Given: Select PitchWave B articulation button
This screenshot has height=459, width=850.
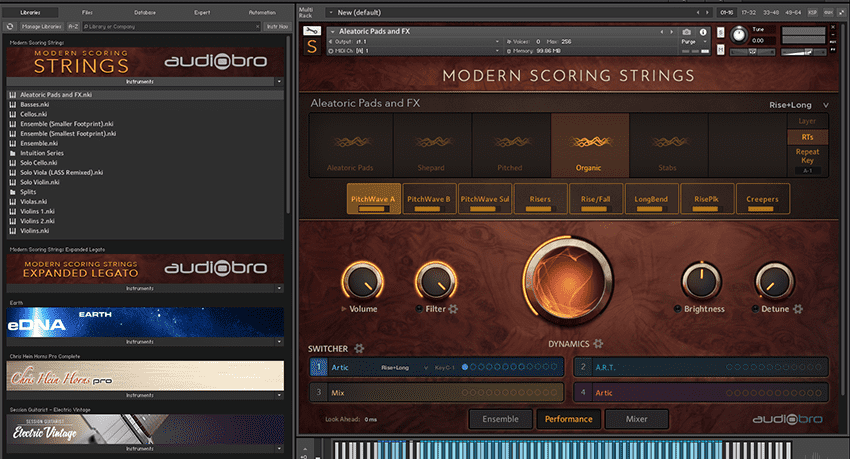Looking at the screenshot, I should tap(429, 199).
